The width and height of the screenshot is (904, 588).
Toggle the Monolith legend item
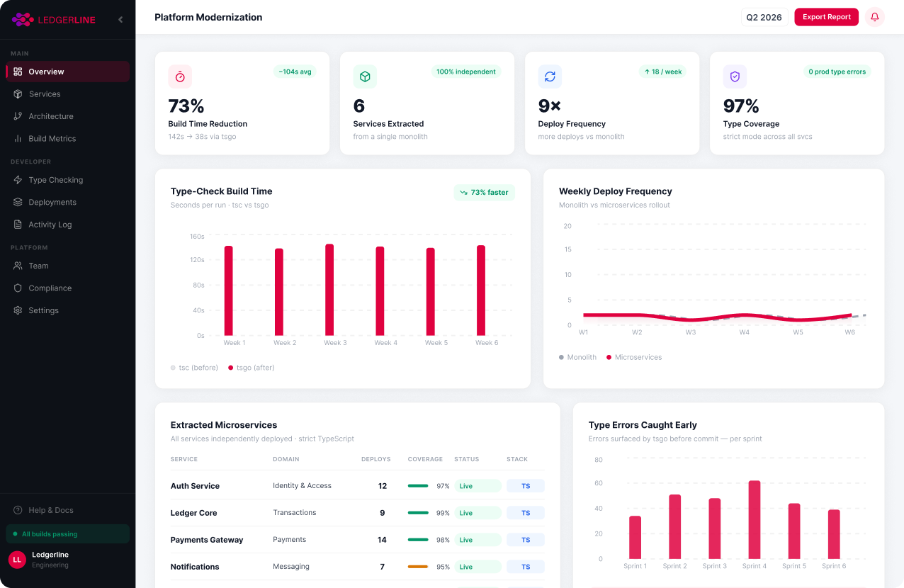point(578,357)
